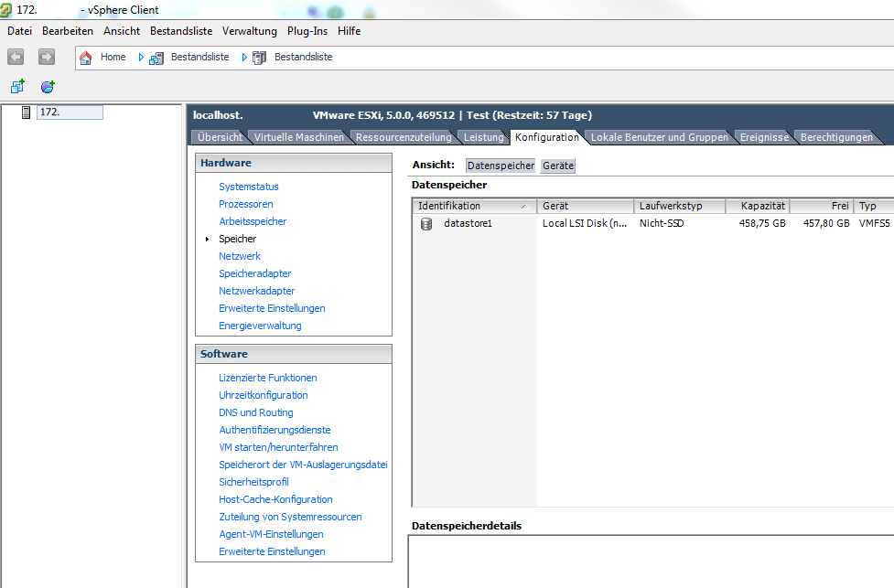Switch to Ressourcenzuteilung tab
This screenshot has width=894, height=588.
click(404, 137)
